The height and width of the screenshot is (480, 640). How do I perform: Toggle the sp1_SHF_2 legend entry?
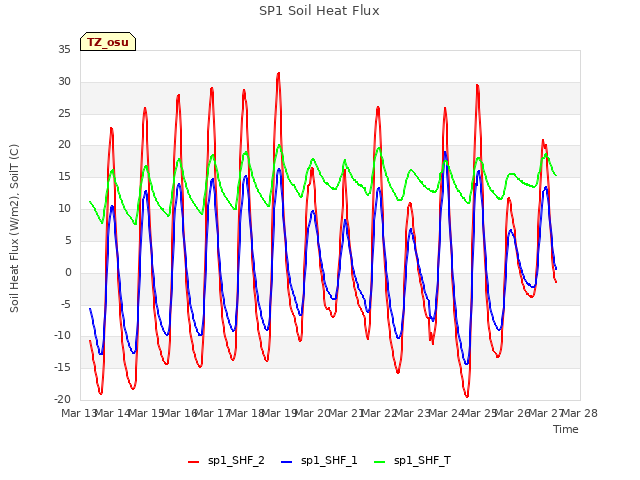click(x=226, y=461)
